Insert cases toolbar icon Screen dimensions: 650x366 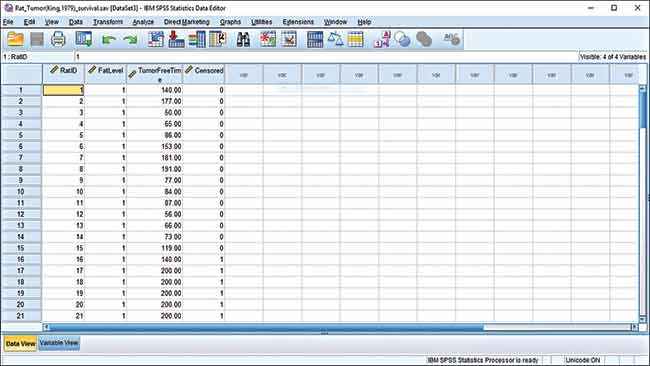(x=268, y=39)
